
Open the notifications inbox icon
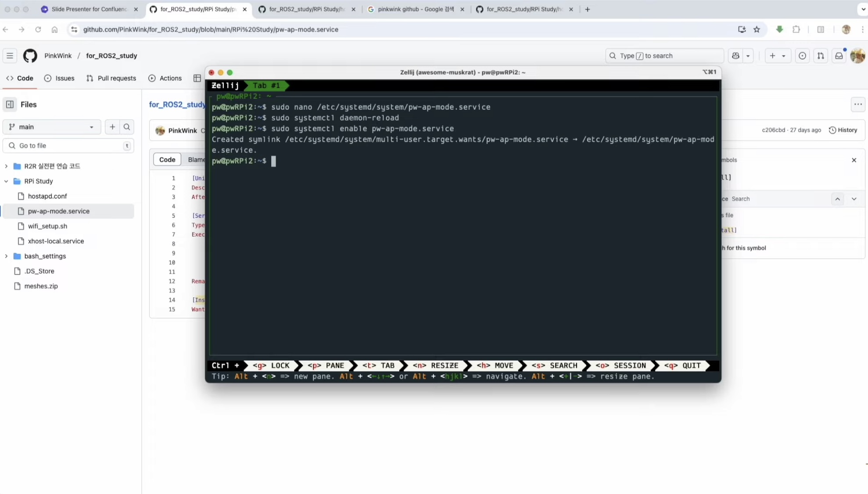[839, 56]
